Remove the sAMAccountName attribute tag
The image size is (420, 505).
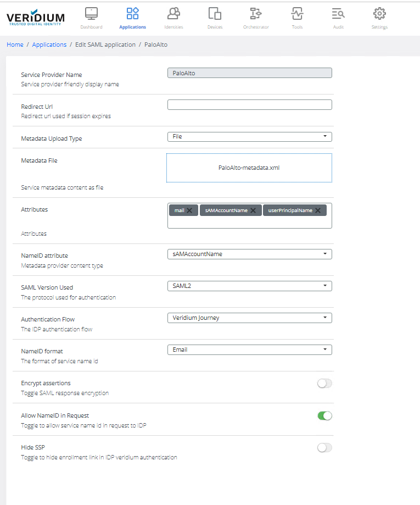tap(253, 210)
